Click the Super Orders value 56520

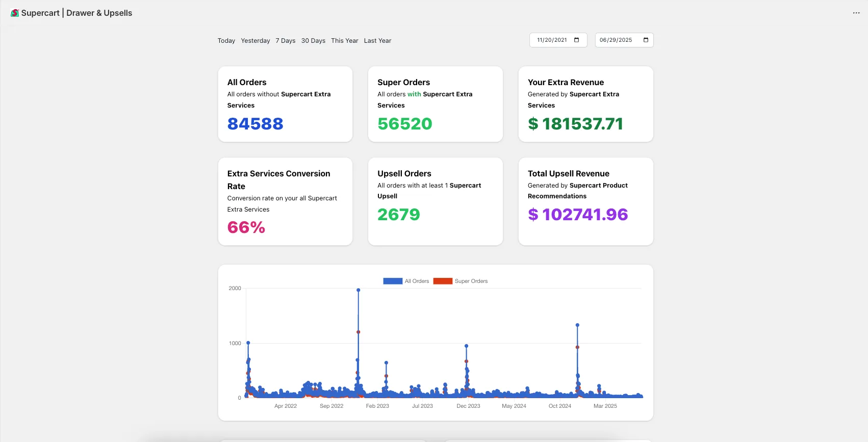pos(405,124)
